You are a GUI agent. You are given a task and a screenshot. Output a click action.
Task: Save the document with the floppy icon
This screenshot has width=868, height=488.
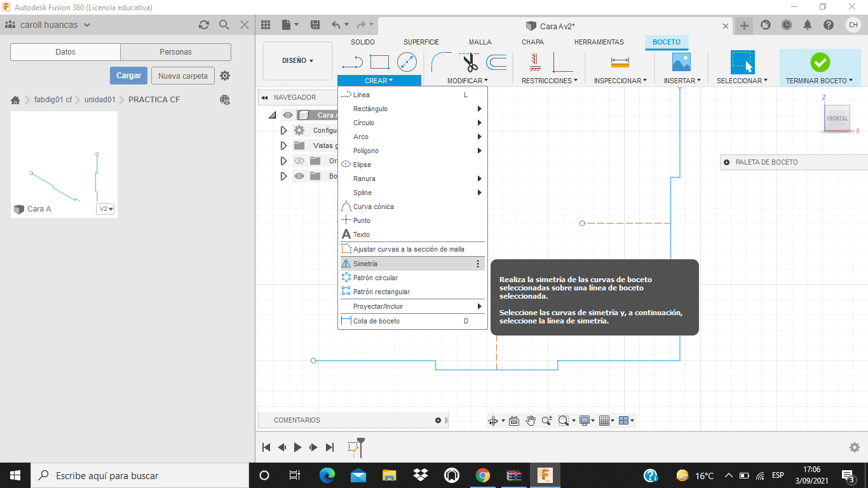point(315,25)
